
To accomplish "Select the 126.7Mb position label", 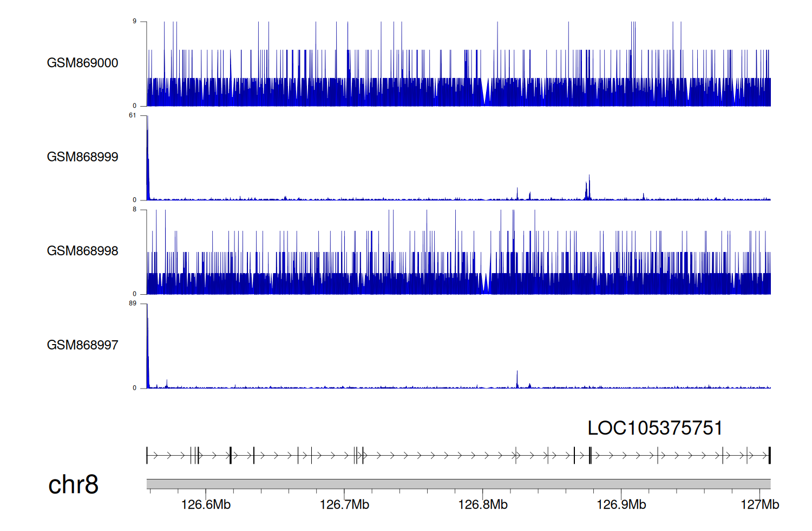I will [x=344, y=505].
